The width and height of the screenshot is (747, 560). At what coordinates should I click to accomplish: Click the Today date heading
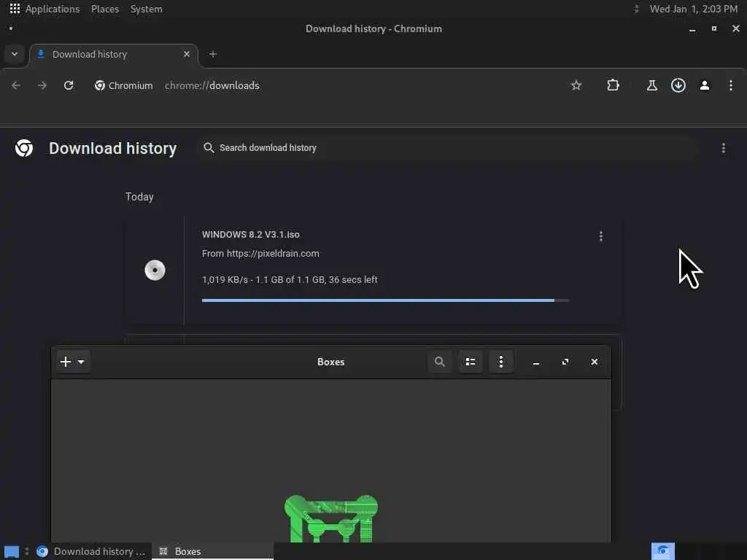(x=139, y=197)
